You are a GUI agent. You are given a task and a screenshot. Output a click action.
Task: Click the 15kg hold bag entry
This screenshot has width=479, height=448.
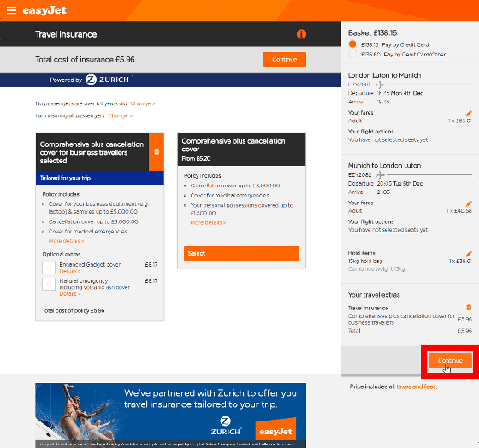tap(365, 262)
